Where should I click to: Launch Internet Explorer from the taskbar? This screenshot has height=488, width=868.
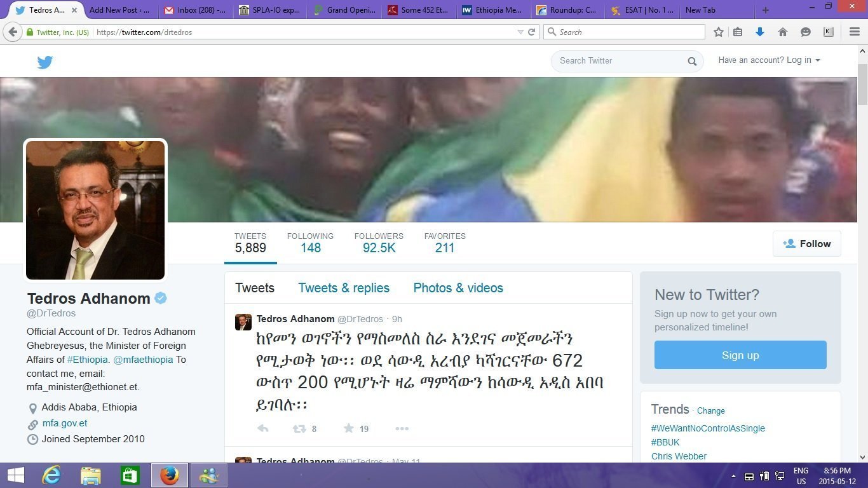click(x=51, y=475)
